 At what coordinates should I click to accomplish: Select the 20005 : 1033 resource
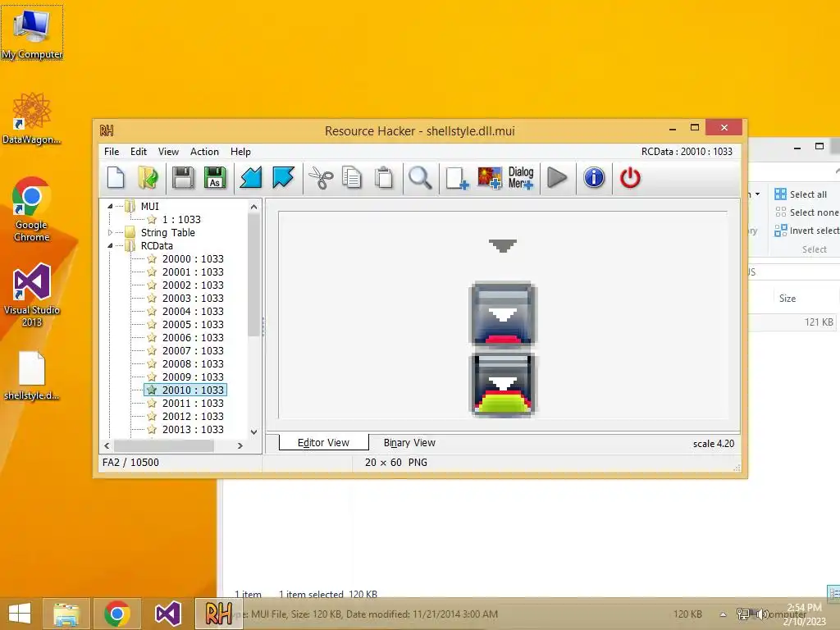193,325
